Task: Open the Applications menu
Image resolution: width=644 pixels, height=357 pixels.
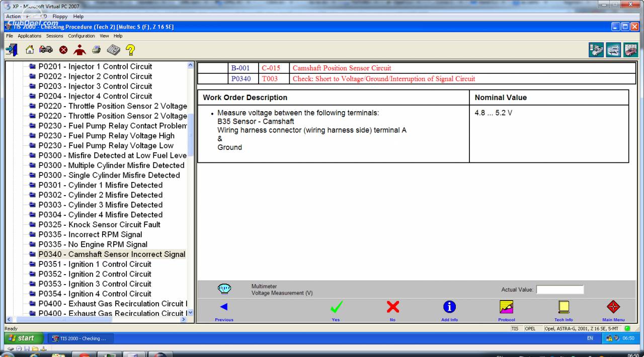Action: point(30,36)
